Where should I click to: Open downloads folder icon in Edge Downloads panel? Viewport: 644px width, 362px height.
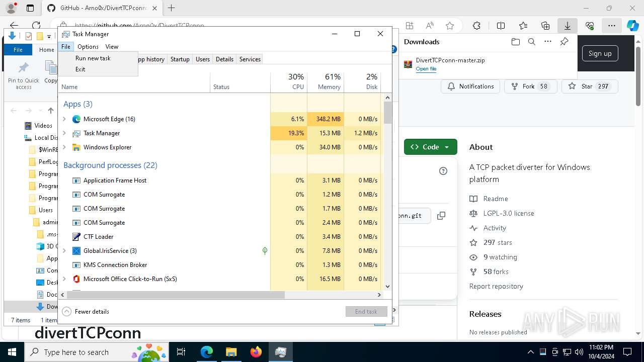pos(515,42)
